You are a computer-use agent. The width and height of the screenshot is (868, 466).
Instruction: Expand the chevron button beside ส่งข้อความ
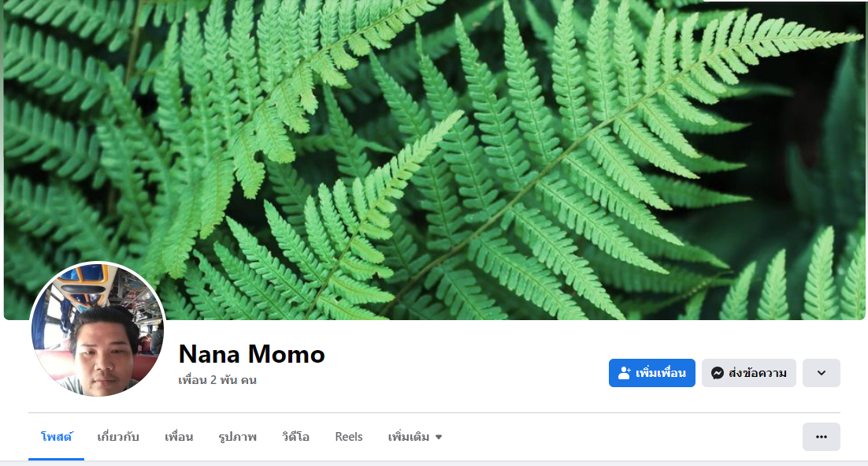822,373
